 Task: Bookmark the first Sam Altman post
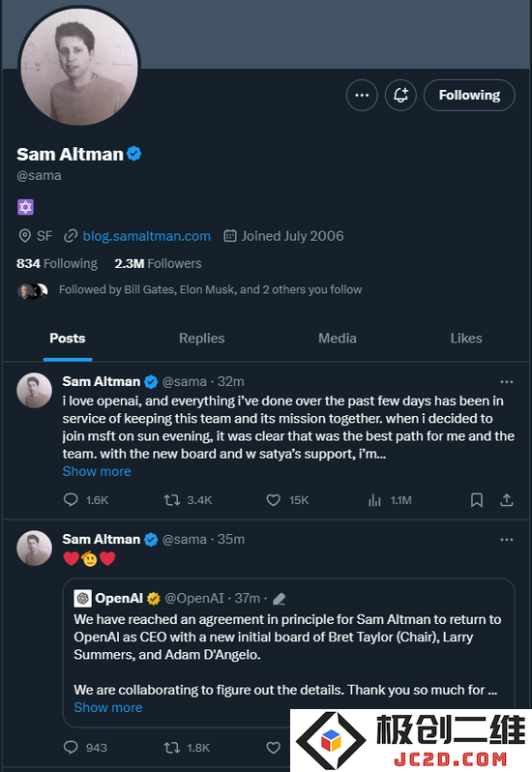pos(477,500)
